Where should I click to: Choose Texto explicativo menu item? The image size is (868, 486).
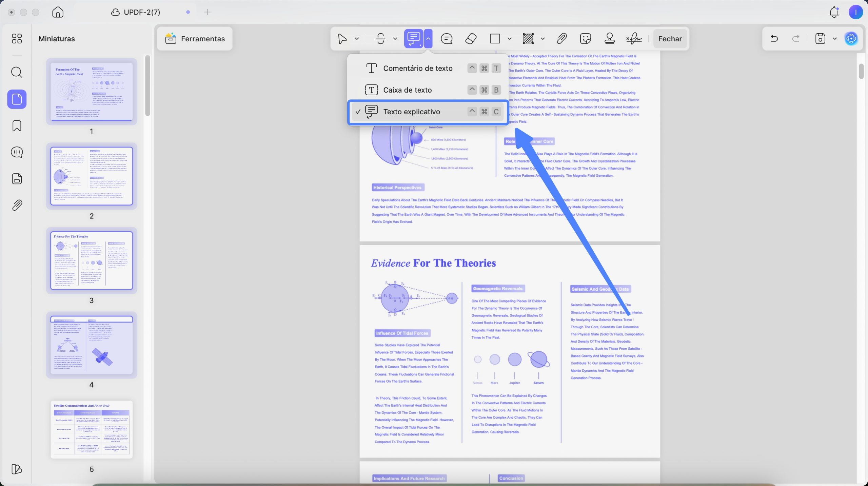pos(428,112)
